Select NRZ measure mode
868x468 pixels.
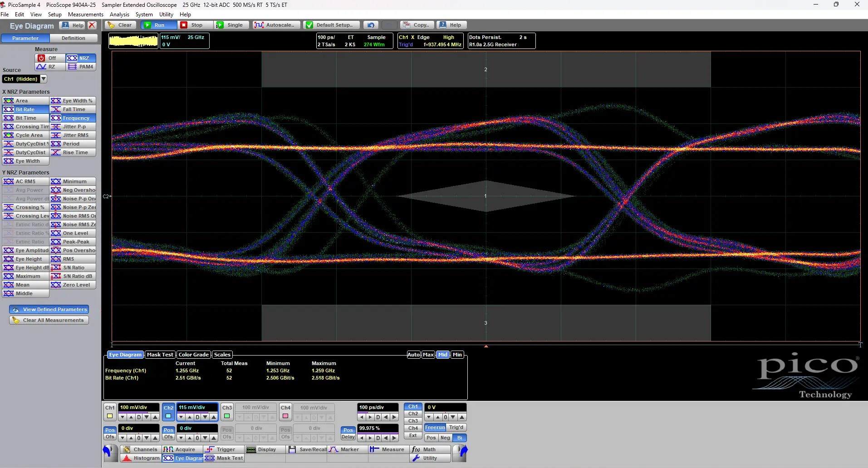[x=81, y=58]
